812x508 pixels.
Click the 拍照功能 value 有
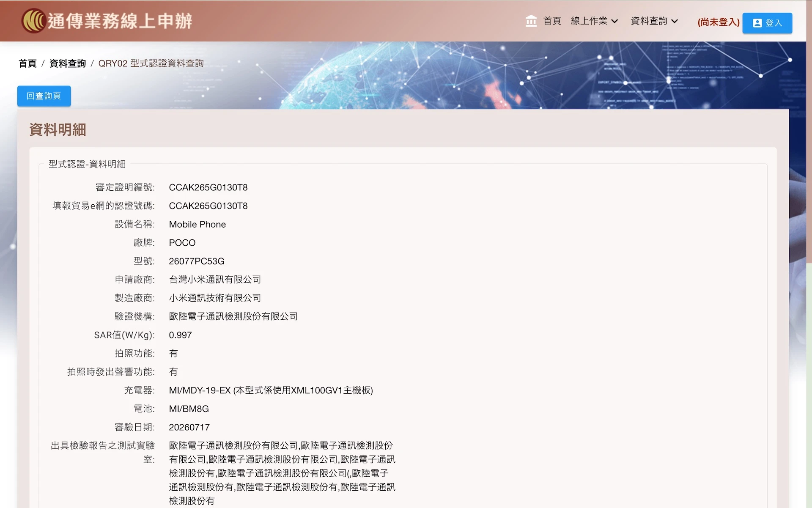[173, 353]
